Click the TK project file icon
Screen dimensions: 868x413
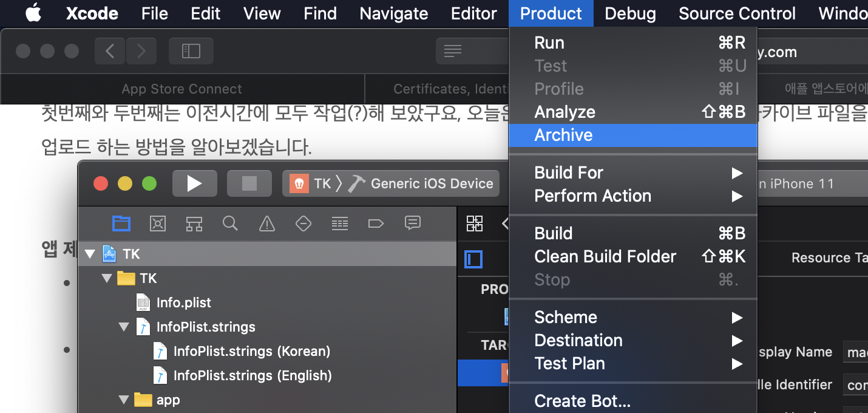coord(109,254)
